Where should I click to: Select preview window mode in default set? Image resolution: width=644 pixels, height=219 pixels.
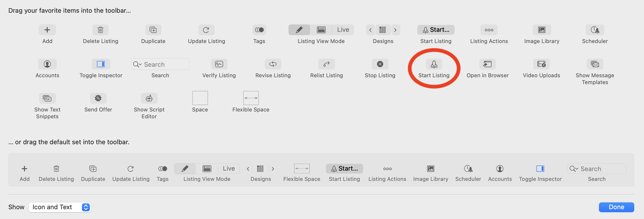207,169
